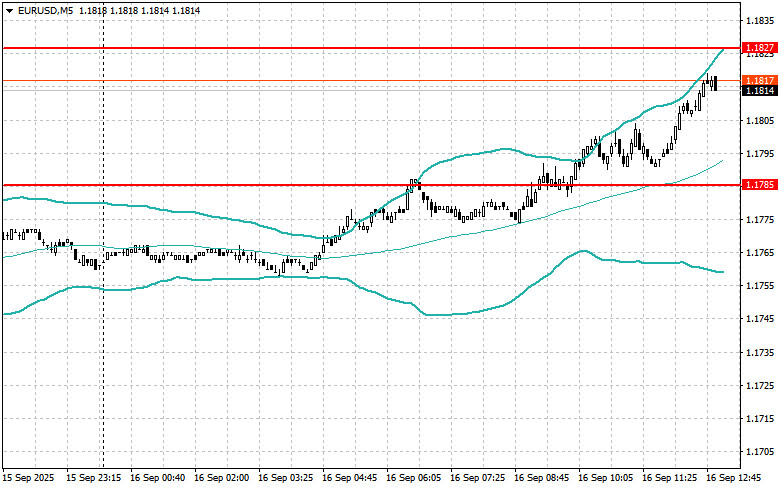Click the 16 Sep 03:25 time label
The image size is (781, 489).
285,478
